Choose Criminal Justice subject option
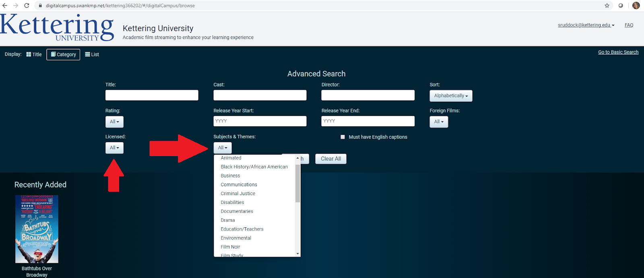Screen dimensions: 644x278 [238, 194]
